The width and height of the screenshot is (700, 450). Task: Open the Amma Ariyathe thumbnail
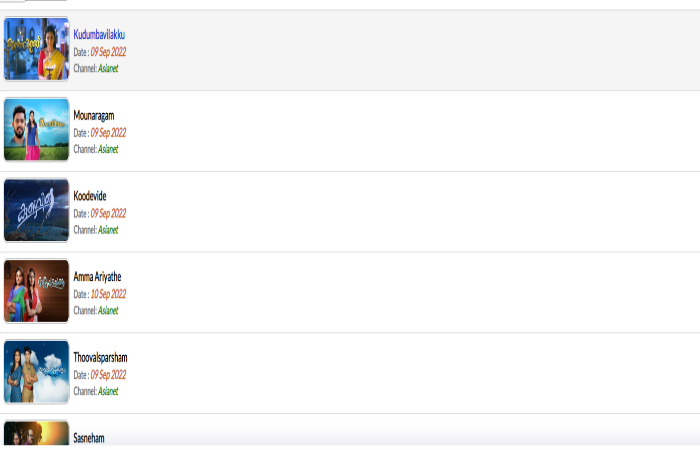[36, 291]
